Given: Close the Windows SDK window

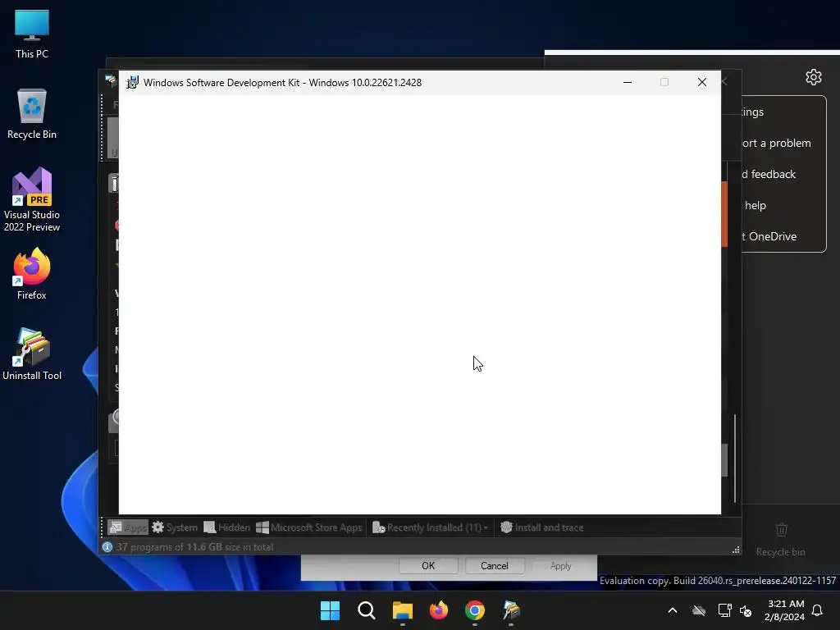Looking at the screenshot, I should click(702, 83).
